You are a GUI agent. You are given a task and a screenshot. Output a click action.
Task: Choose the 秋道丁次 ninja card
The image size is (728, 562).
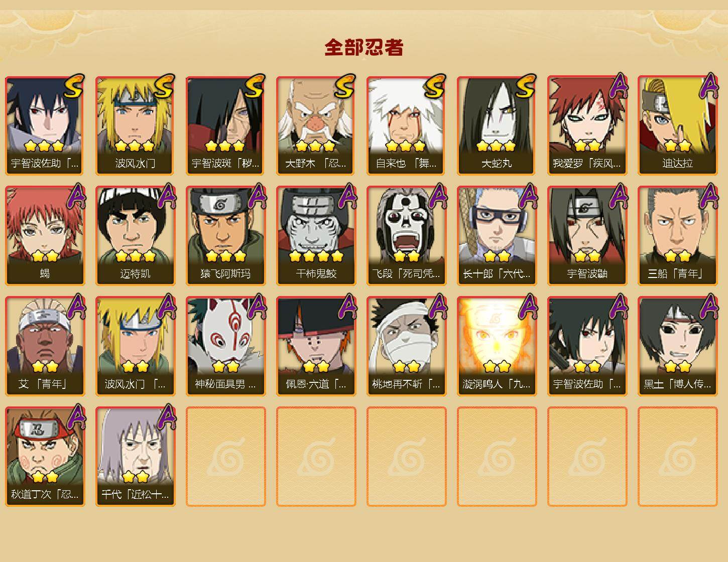tap(45, 457)
